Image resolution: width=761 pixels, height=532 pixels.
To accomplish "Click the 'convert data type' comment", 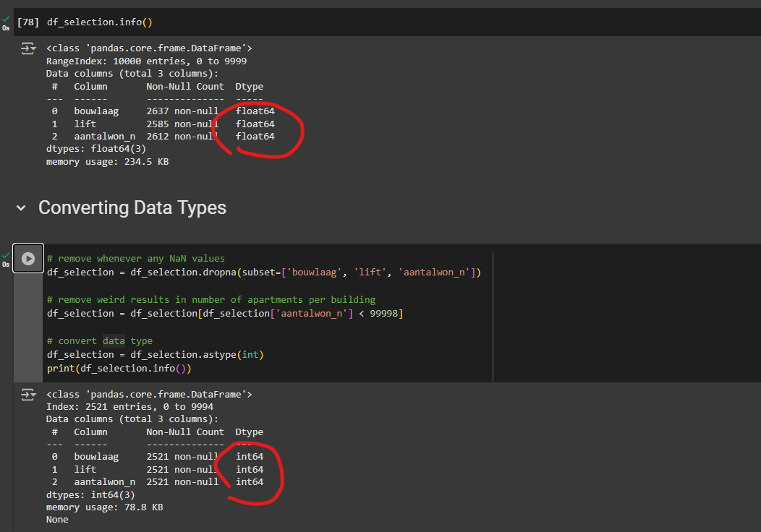I will click(x=99, y=340).
